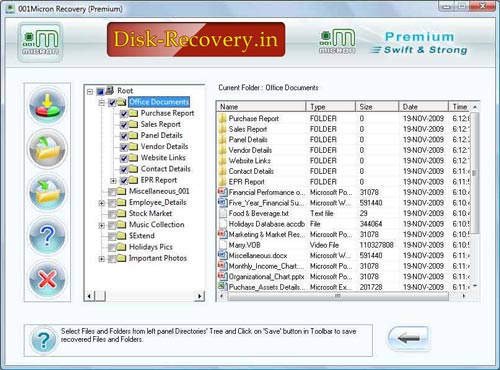The height and width of the screenshot is (370, 500).
Task: Select Stock Market folder in tree
Action: tap(150, 213)
